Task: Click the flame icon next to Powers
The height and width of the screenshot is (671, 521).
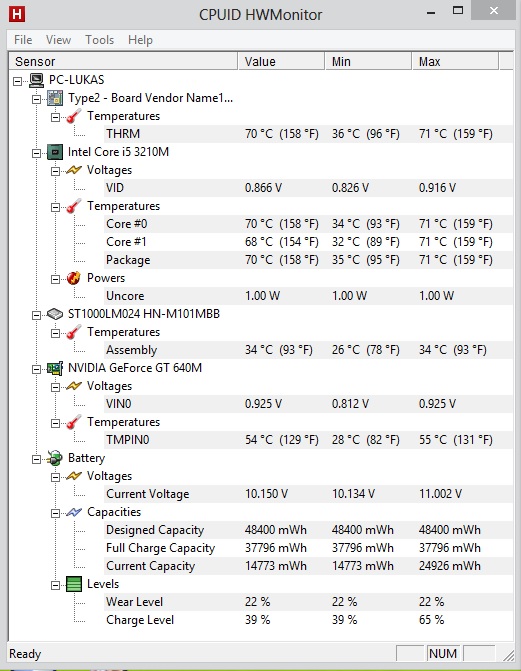Action: [x=74, y=278]
